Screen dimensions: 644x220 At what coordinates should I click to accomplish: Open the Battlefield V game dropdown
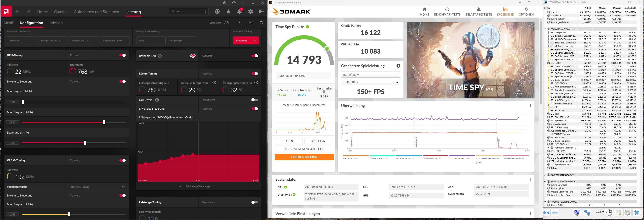point(370,75)
